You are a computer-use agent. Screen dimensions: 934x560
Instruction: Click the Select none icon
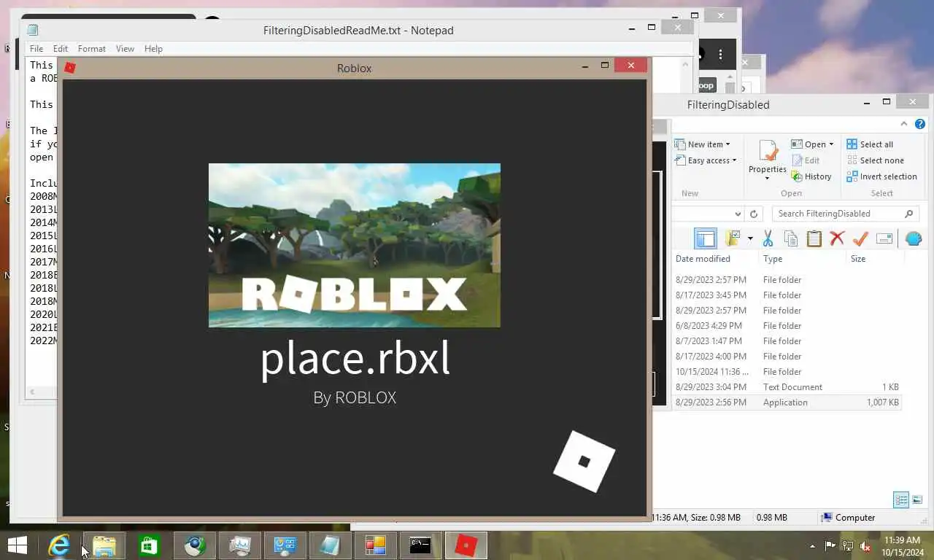click(x=852, y=160)
